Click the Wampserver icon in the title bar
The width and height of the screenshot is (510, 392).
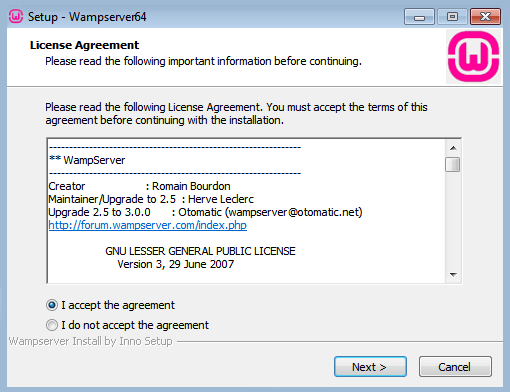(16, 16)
